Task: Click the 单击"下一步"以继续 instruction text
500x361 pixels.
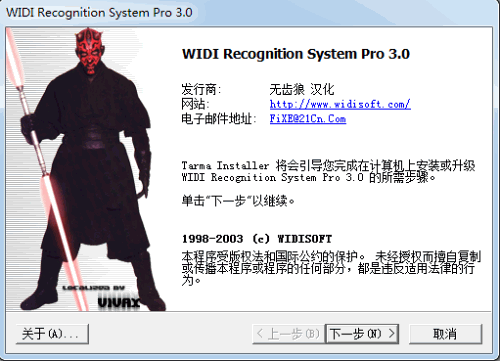Action: tap(238, 201)
